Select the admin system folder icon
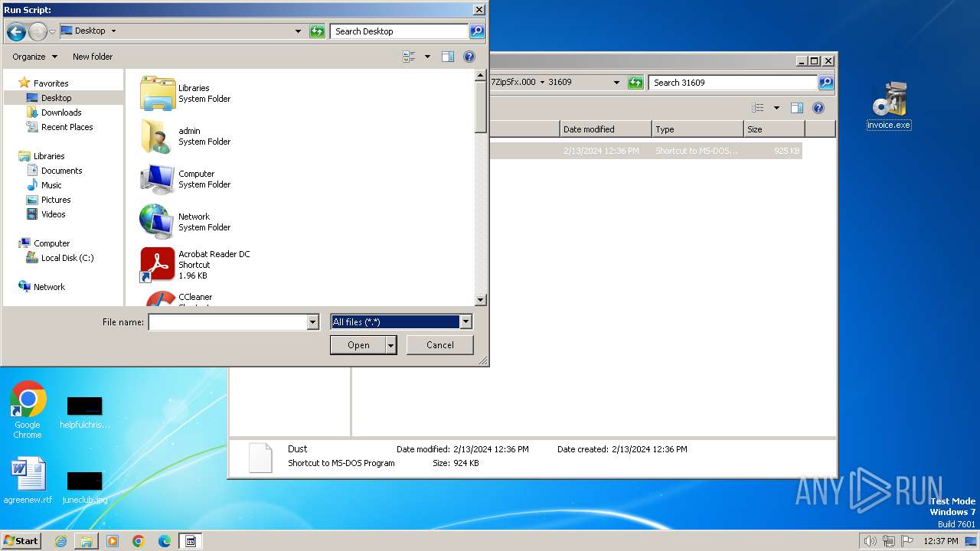 [158, 136]
